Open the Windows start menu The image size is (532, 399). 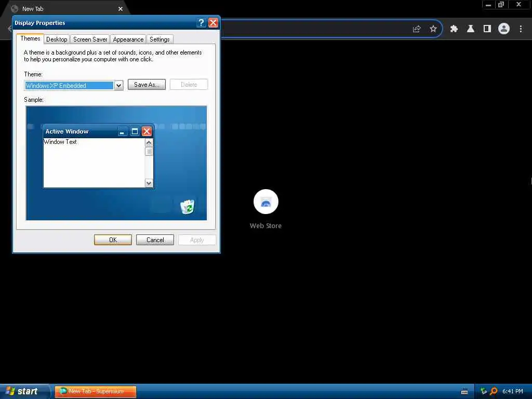[24, 391]
